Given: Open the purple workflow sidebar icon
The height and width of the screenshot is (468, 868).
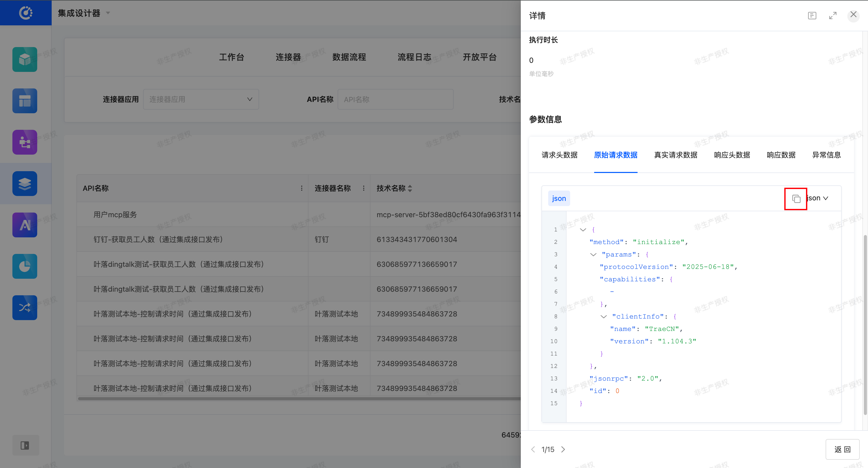Looking at the screenshot, I should pos(25,142).
